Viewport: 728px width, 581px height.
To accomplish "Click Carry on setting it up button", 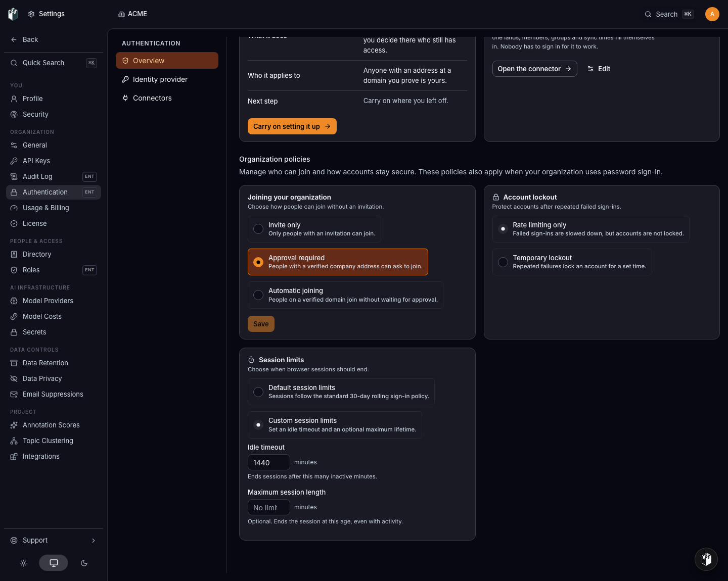I will click(x=292, y=126).
